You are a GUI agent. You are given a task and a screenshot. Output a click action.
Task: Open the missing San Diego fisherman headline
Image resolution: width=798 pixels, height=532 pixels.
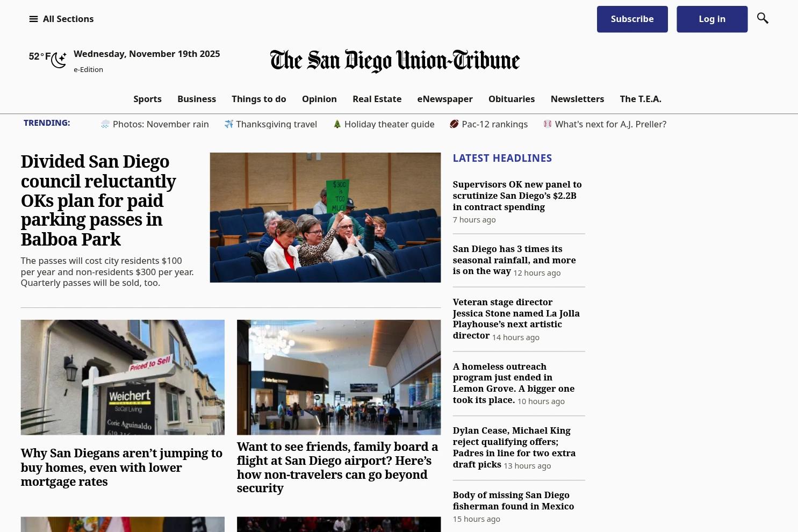513,500
